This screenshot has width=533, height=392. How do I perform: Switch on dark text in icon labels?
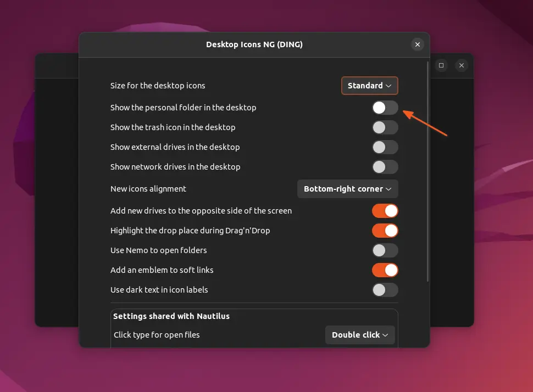pos(385,290)
